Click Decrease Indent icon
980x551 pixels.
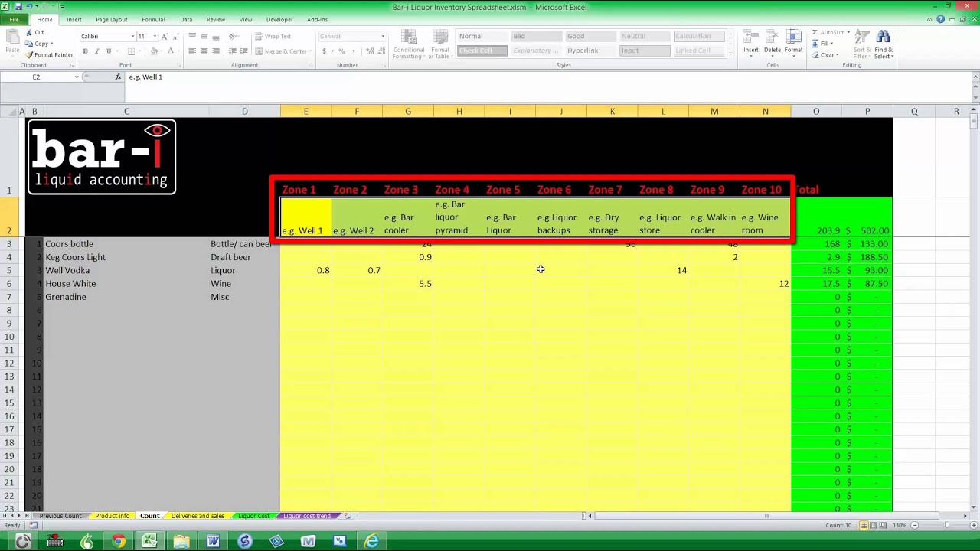[x=232, y=51]
